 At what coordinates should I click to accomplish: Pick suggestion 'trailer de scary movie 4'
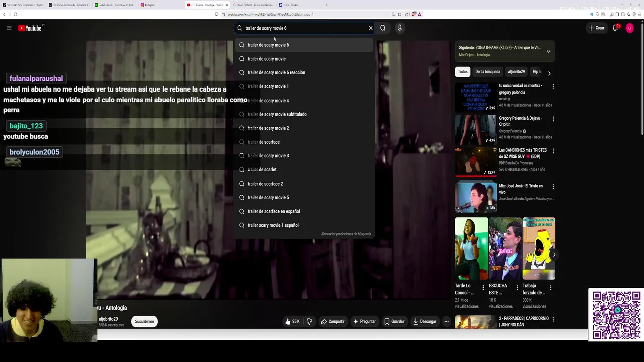pyautogui.click(x=305, y=101)
